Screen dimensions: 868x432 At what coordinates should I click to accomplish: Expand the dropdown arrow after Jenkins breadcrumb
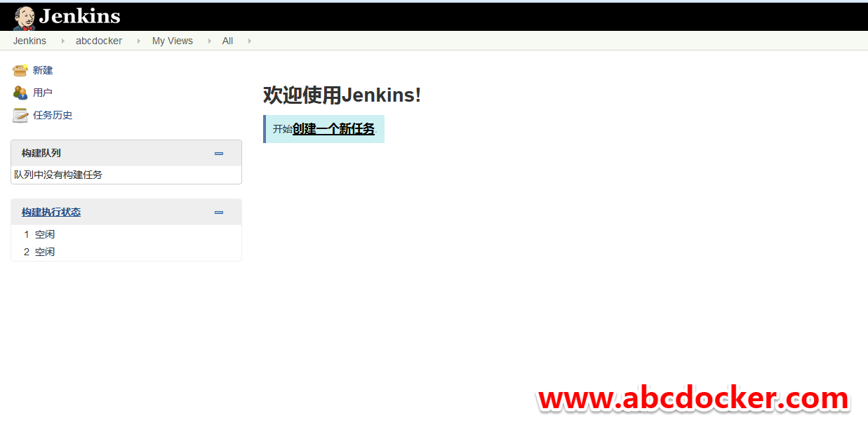[63, 41]
